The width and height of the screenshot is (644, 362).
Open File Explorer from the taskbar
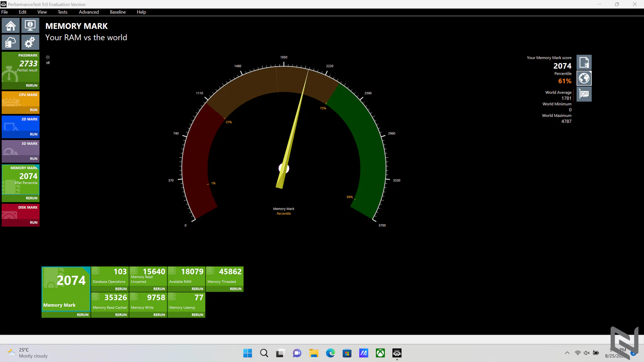tap(314, 353)
